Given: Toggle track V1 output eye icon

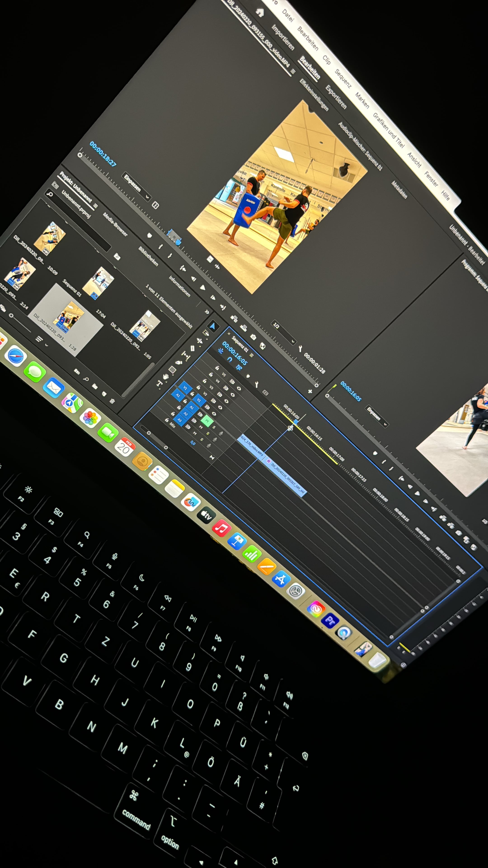Looking at the screenshot, I should point(214,414).
